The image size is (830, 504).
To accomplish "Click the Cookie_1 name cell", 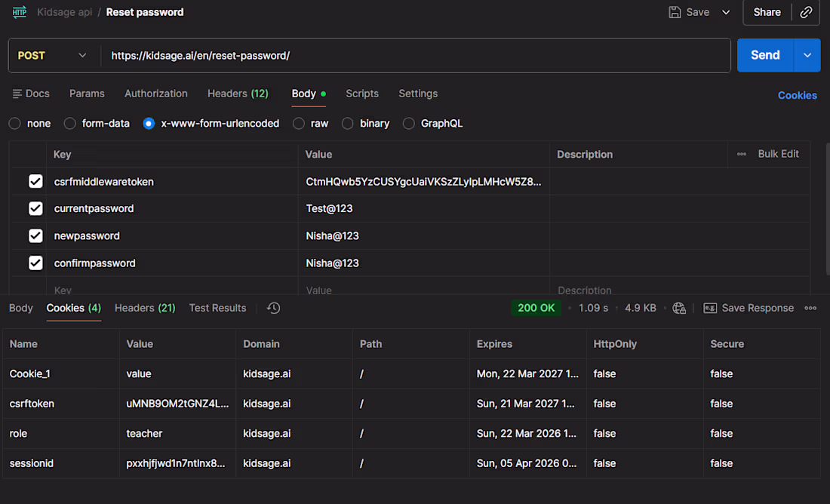I will (61, 373).
